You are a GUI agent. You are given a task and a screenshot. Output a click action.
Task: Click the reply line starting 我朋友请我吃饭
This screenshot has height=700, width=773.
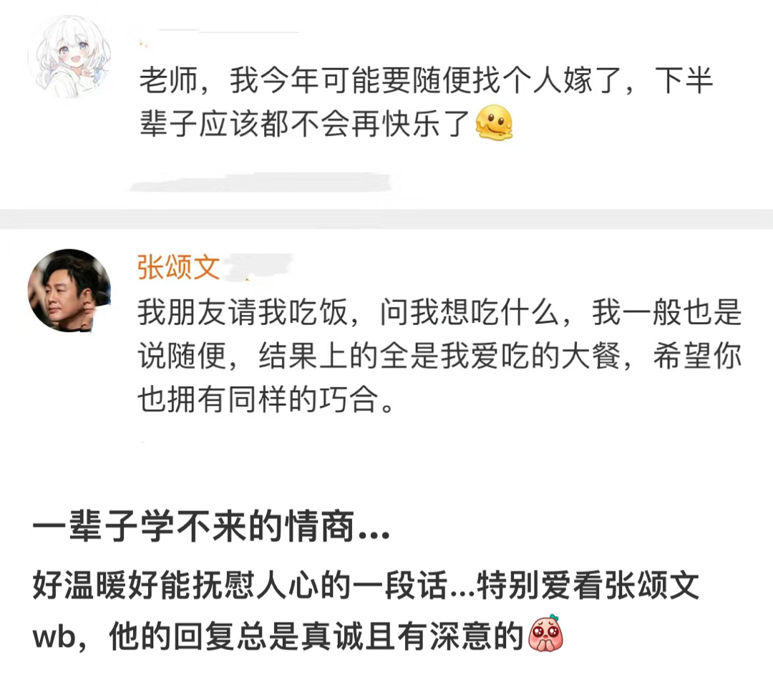pos(439,312)
